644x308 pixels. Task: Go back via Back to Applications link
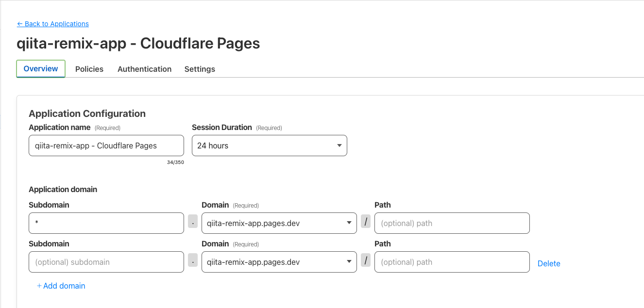click(53, 24)
